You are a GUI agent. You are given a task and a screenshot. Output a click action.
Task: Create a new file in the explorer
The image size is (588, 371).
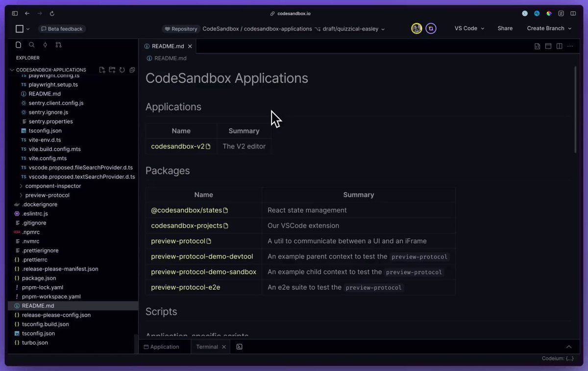[x=102, y=70]
